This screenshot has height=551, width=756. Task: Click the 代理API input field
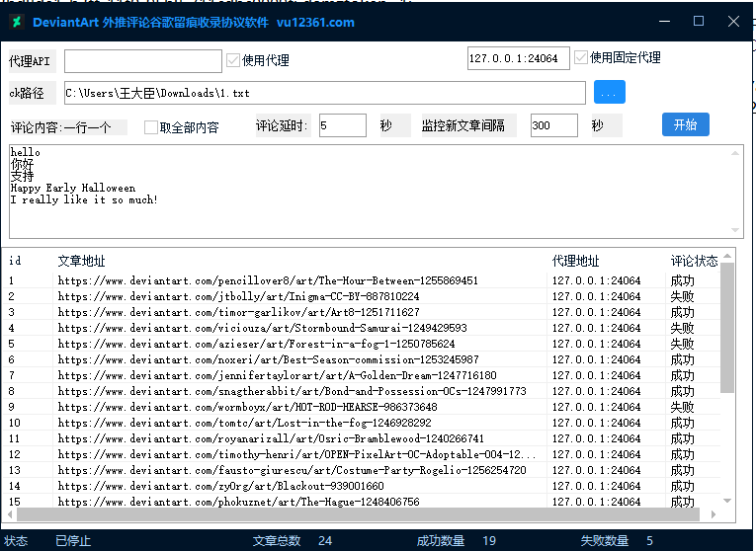[x=143, y=61]
